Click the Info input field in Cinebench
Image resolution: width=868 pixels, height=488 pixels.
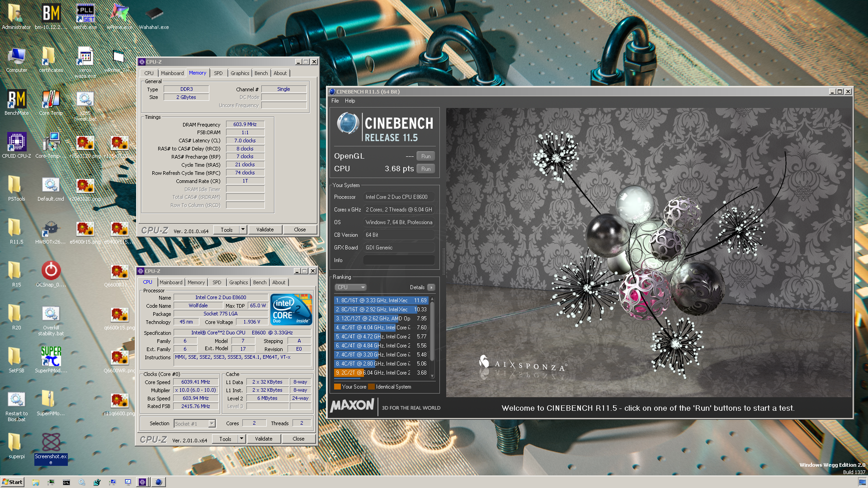tap(399, 260)
